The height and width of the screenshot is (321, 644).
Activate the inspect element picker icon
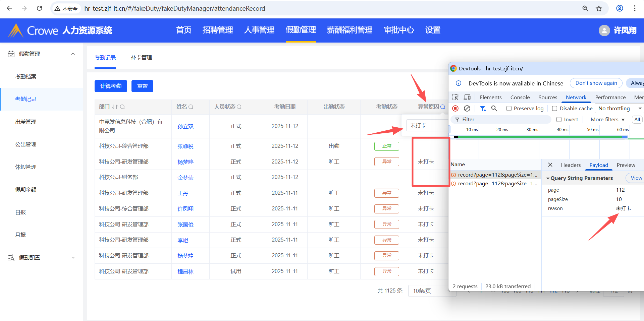[455, 97]
